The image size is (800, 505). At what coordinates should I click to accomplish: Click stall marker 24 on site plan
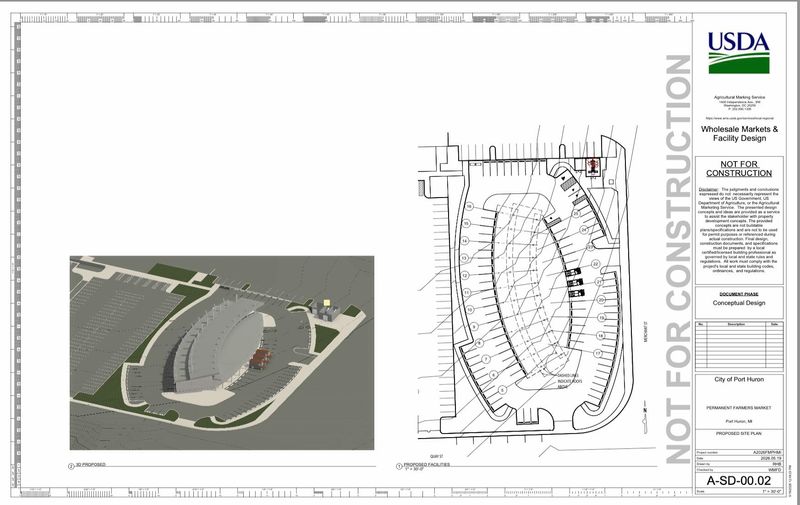(x=584, y=230)
